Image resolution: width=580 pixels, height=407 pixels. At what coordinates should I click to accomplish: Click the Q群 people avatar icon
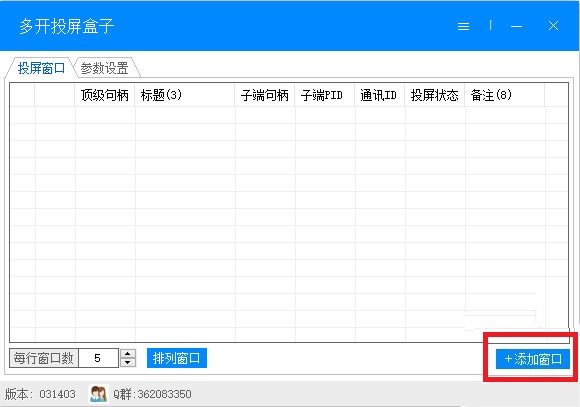click(x=98, y=394)
